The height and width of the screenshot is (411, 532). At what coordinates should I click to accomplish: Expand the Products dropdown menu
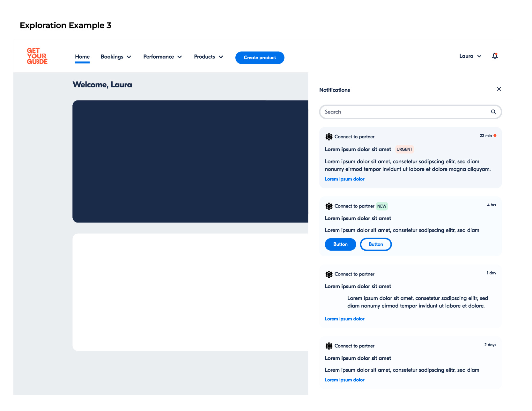point(208,57)
